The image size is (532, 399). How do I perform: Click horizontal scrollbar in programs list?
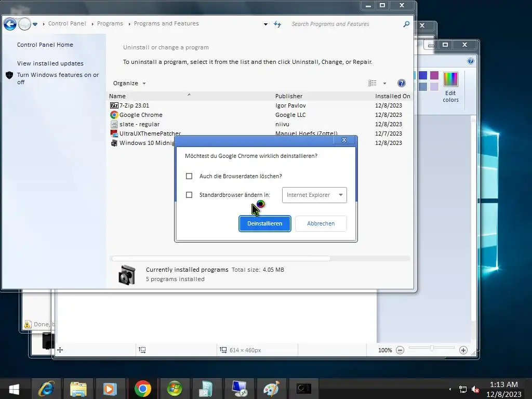tap(220, 259)
